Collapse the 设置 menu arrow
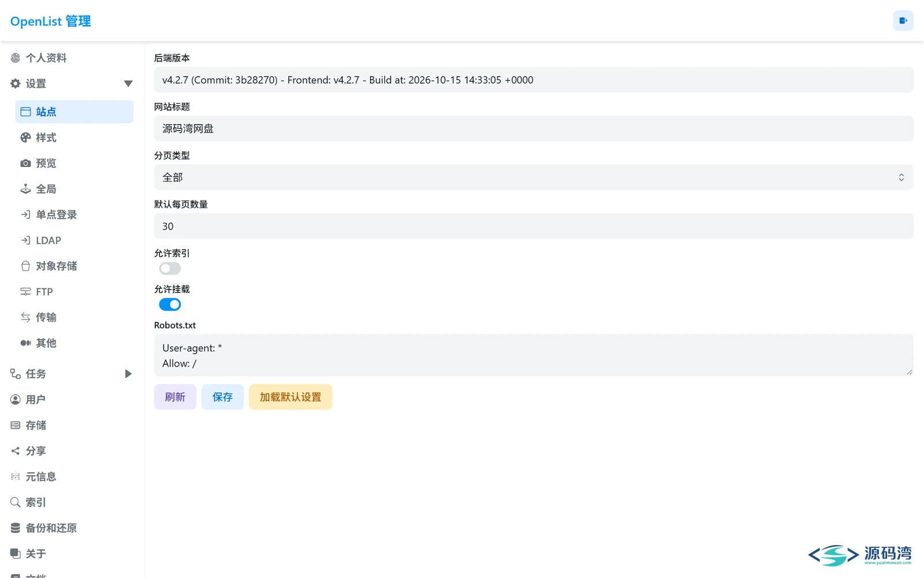Viewport: 924px width, 578px height. point(128,84)
